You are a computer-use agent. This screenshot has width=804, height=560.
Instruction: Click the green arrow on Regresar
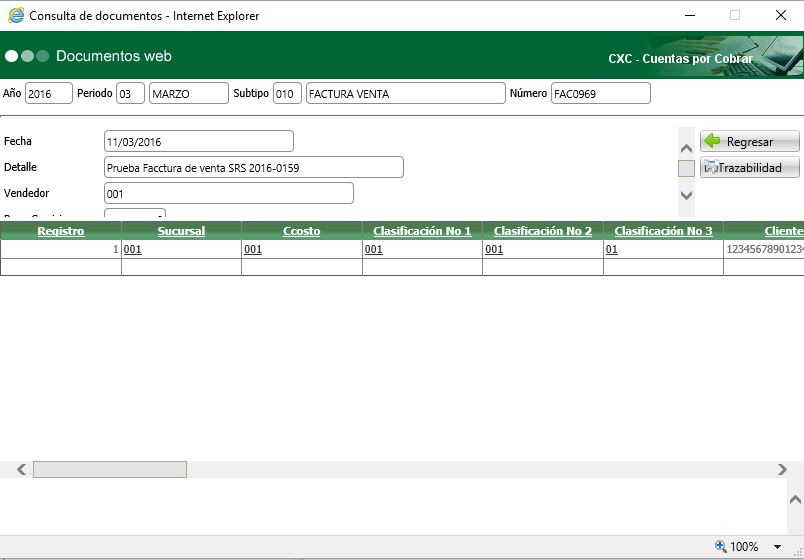712,142
